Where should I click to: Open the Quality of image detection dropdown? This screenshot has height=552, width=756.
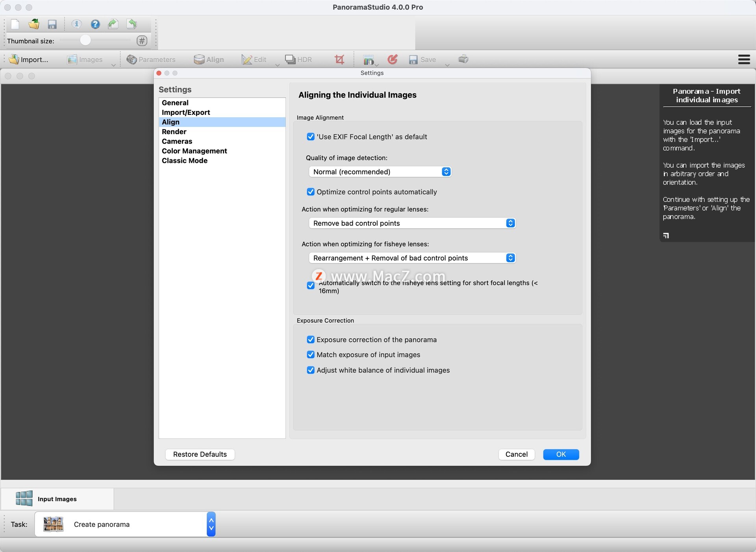(x=380, y=172)
